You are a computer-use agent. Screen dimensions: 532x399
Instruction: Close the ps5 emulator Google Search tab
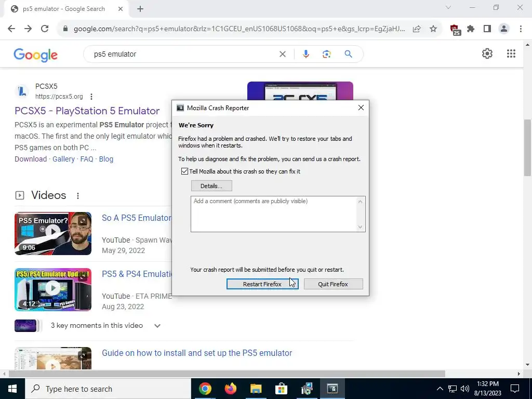pos(121,9)
